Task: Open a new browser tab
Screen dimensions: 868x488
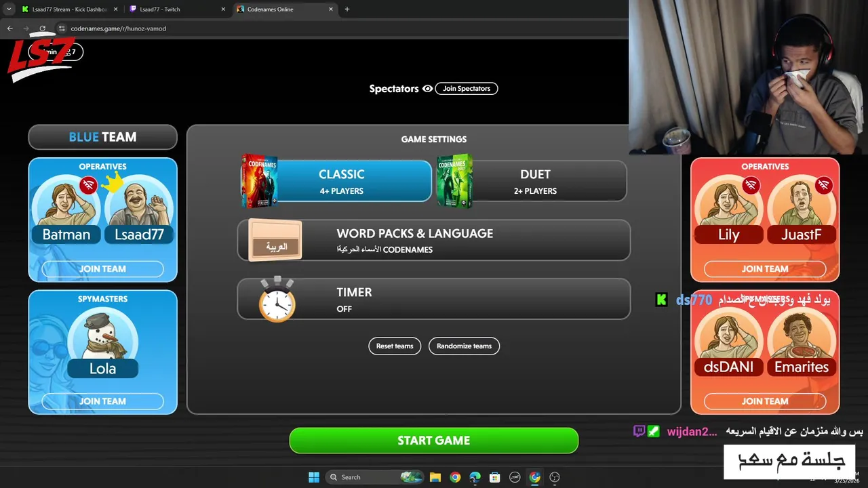Action: pyautogui.click(x=347, y=9)
